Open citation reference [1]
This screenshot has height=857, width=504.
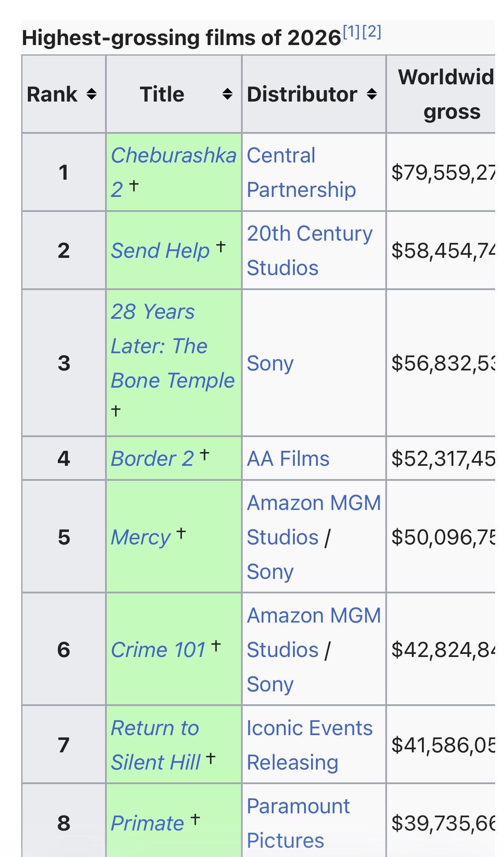pyautogui.click(x=351, y=32)
